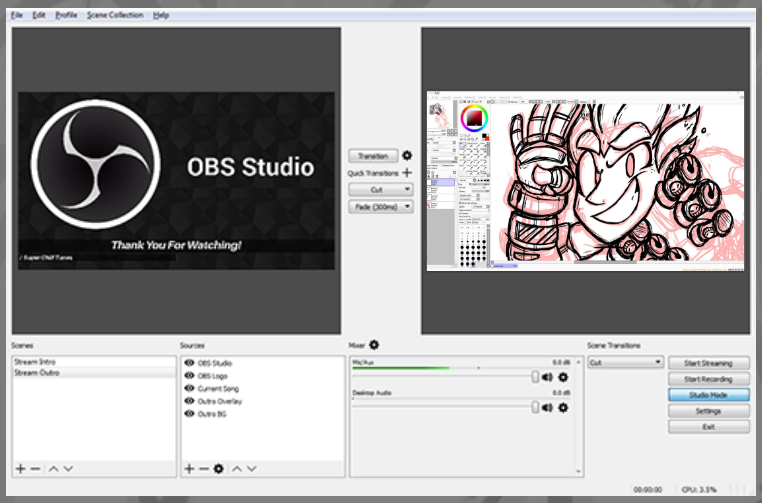
Task: Click Start Recording button
Action: tap(709, 379)
